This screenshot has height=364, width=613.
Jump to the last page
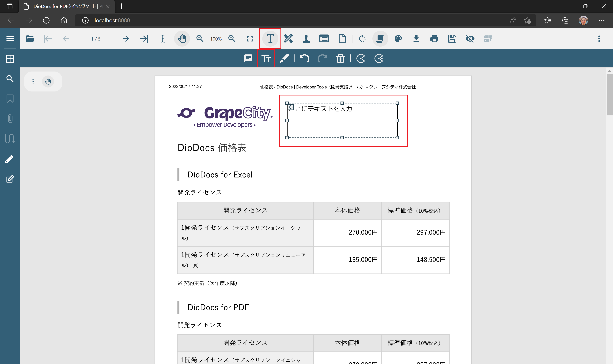tap(144, 39)
